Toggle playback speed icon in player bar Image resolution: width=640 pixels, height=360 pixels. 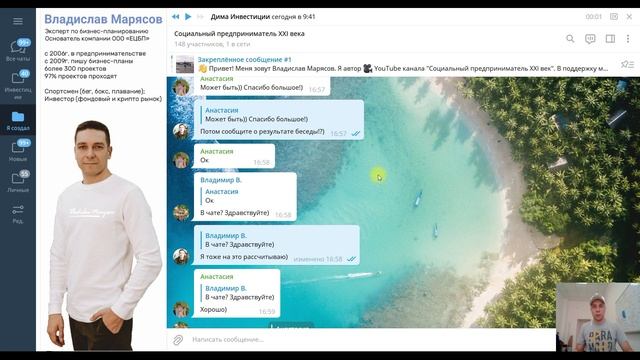(613, 17)
